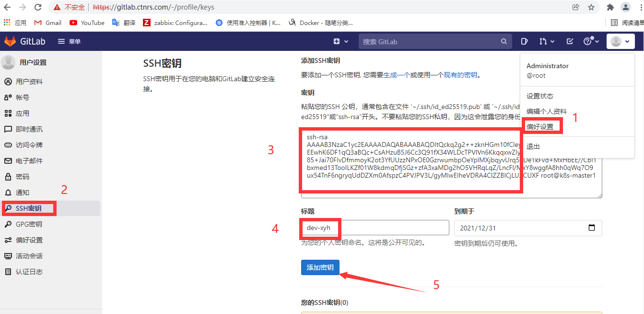Open the Docker bookmark

point(320,23)
